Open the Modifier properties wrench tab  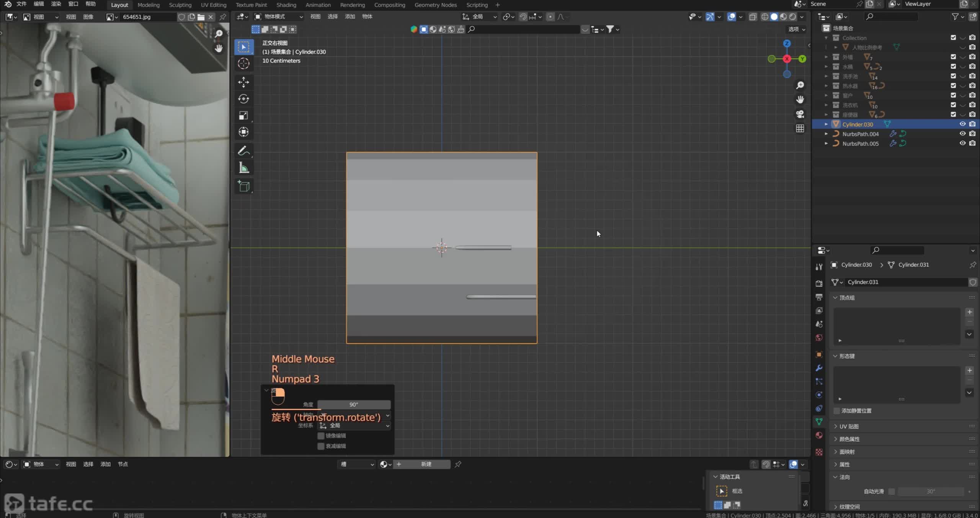819,368
